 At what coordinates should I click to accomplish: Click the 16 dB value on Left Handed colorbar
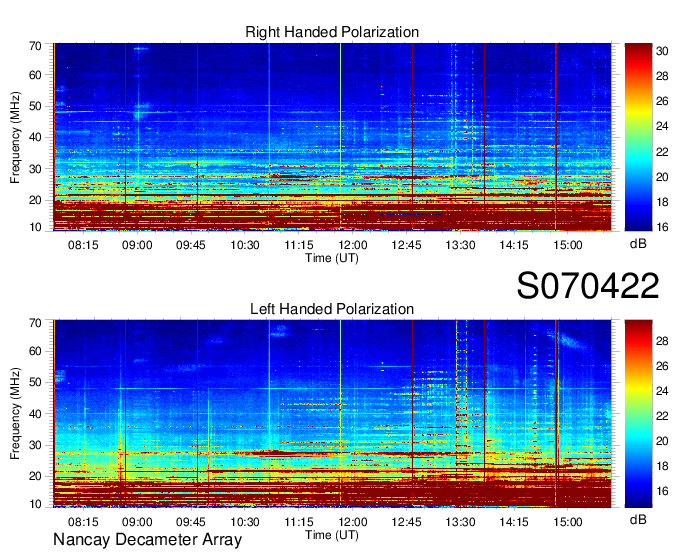click(x=662, y=491)
